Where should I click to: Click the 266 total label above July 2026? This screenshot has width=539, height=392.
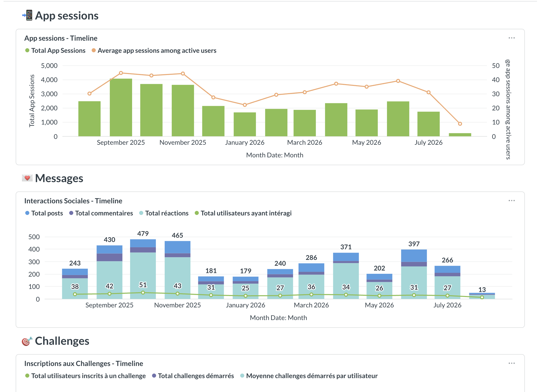pos(447,260)
